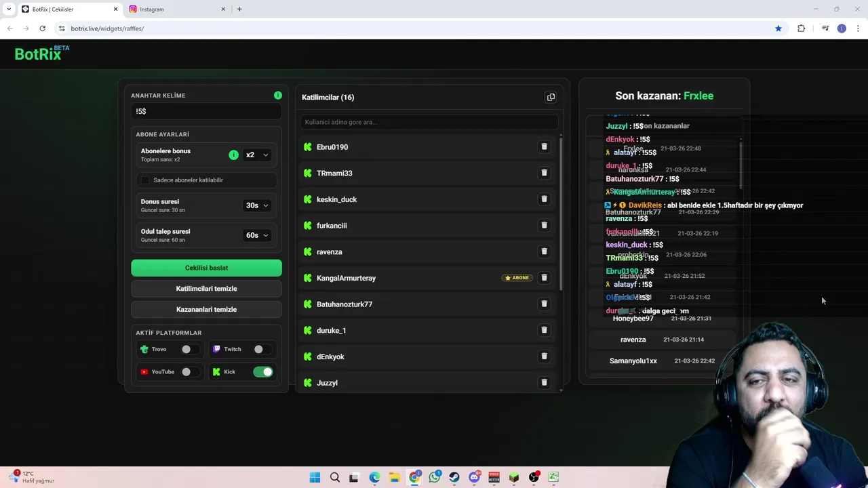Screen dimensions: 868x488
Task: Click the copy participants icon in Katilimcilar header
Action: coord(551,98)
